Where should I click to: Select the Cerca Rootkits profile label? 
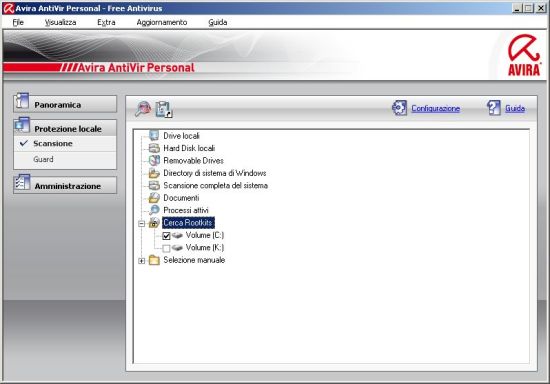click(x=188, y=223)
